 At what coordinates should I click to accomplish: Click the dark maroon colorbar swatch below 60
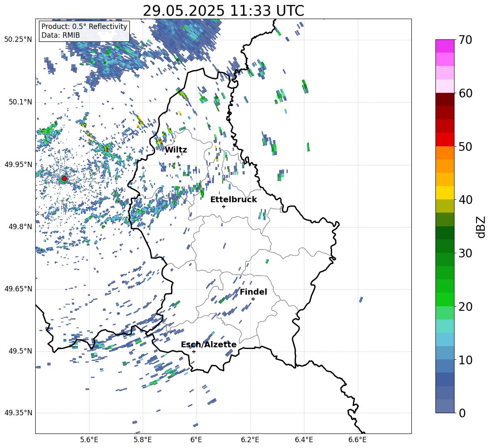[445, 99]
